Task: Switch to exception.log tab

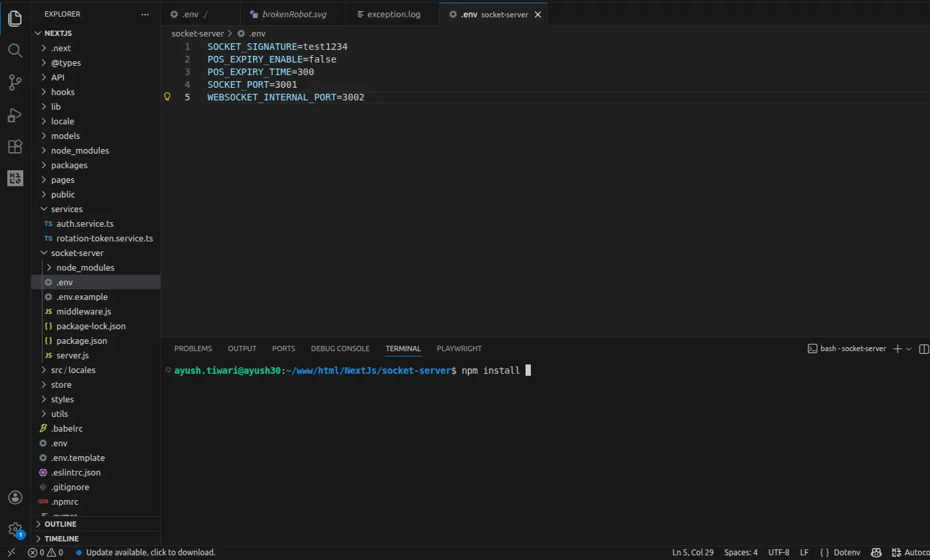Action: [392, 14]
